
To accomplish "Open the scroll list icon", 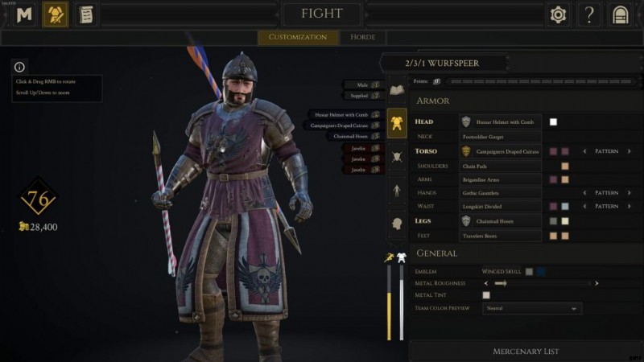I will [86, 14].
